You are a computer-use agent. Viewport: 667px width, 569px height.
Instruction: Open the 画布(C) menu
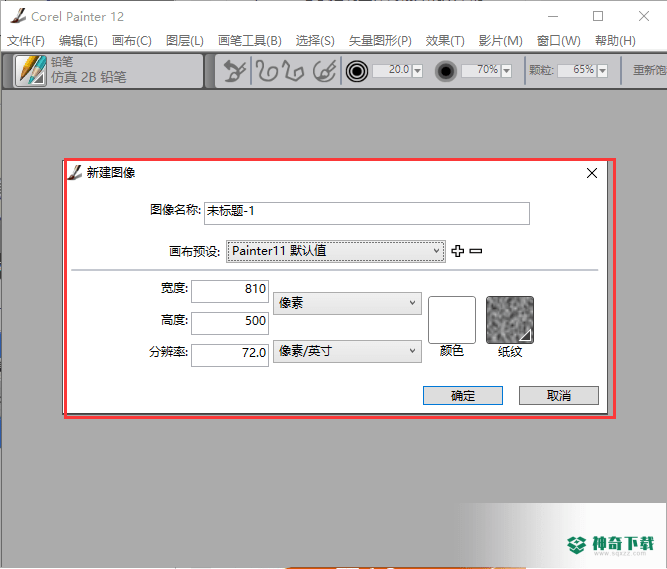131,41
